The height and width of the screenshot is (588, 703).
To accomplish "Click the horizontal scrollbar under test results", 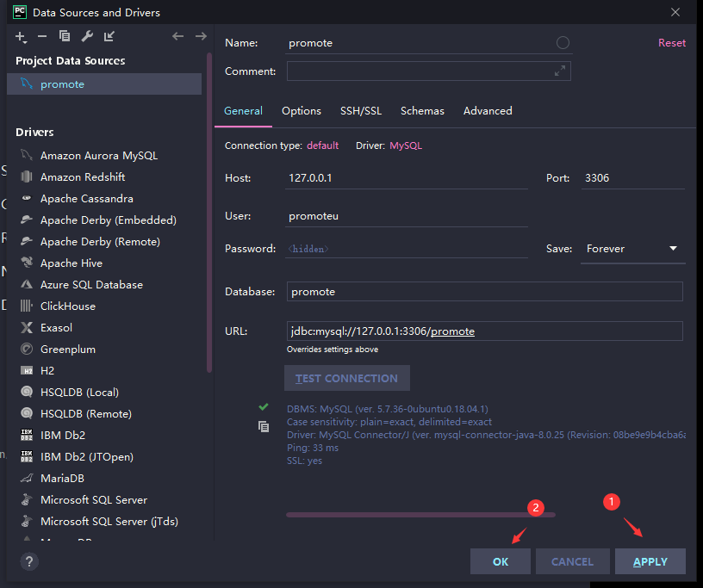I will pyautogui.click(x=420, y=515).
